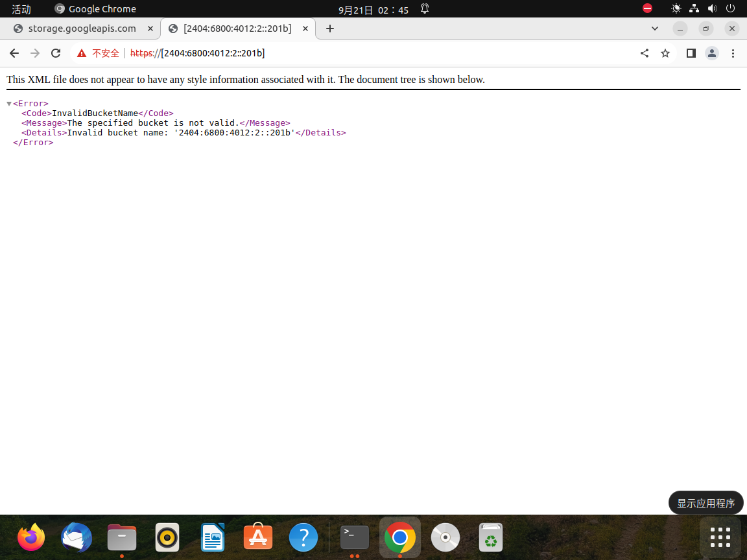Click the red do-not-disturb tray icon
This screenshot has height=560, width=747.
click(647, 8)
